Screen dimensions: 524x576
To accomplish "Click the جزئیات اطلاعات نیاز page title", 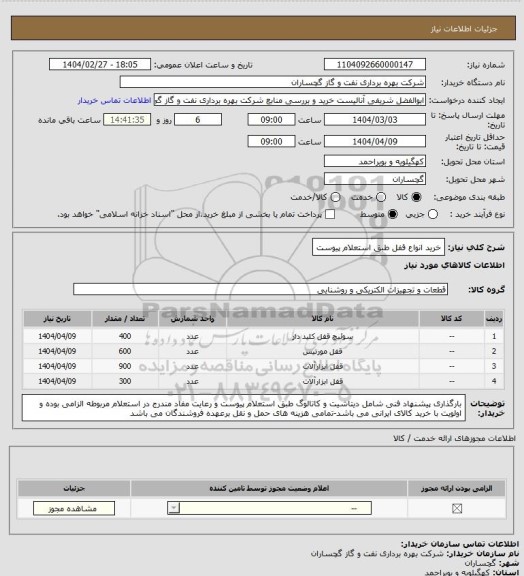I will point(464,29).
